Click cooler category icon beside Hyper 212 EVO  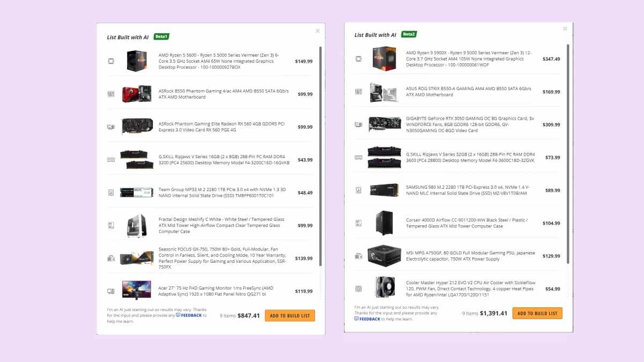click(x=358, y=289)
